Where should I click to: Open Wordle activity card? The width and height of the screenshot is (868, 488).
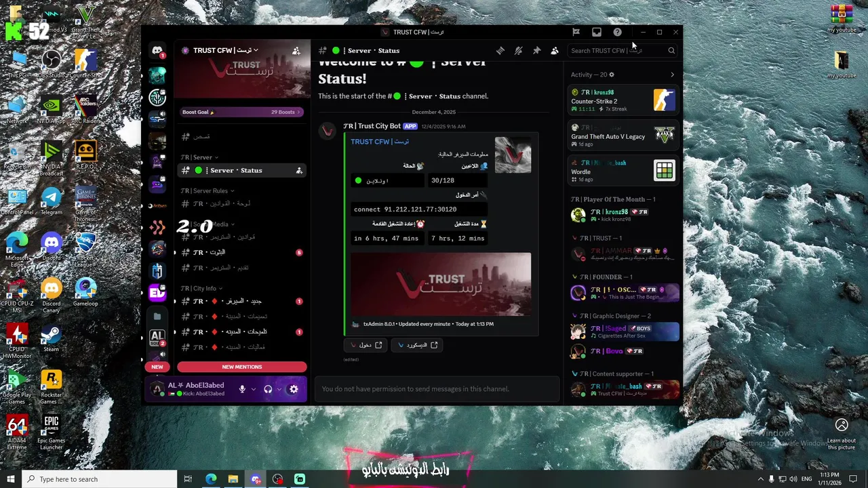coord(623,171)
